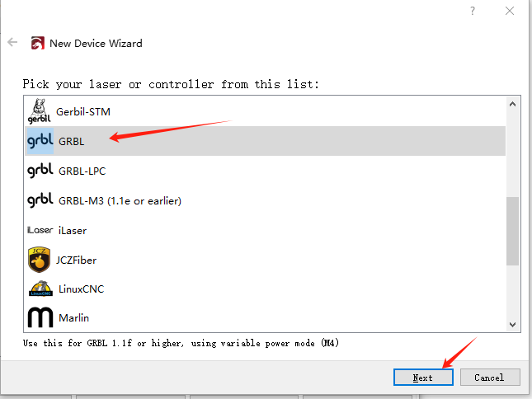Screen dimensions: 532x399
Task: Click the Next button
Action: tap(423, 378)
